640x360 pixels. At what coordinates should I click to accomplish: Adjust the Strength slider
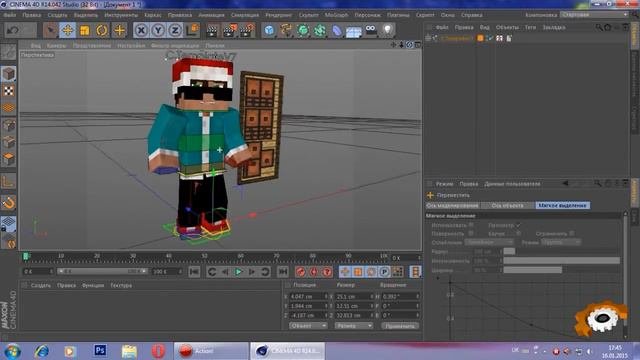[x=562, y=260]
